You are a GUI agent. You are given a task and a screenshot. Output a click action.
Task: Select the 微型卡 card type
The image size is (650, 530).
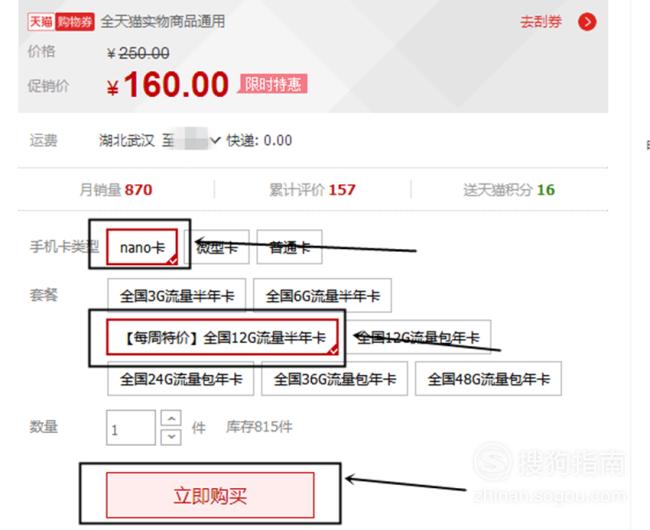[217, 247]
